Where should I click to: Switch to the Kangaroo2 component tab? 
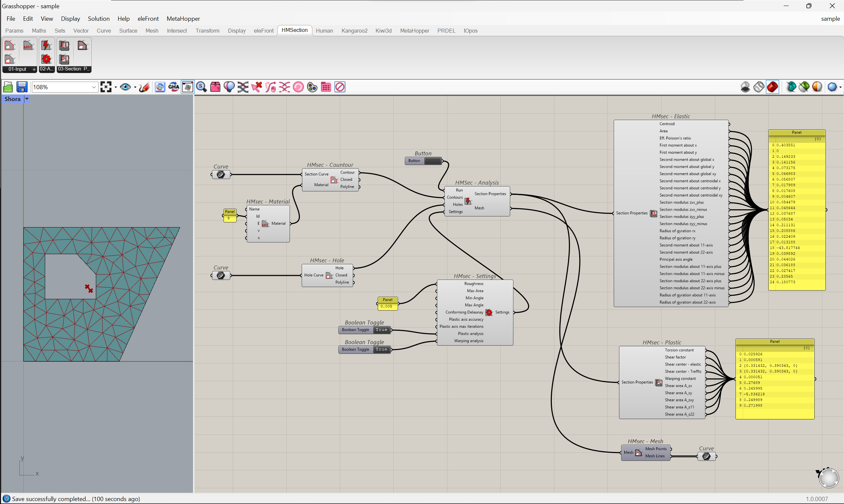[x=354, y=31]
